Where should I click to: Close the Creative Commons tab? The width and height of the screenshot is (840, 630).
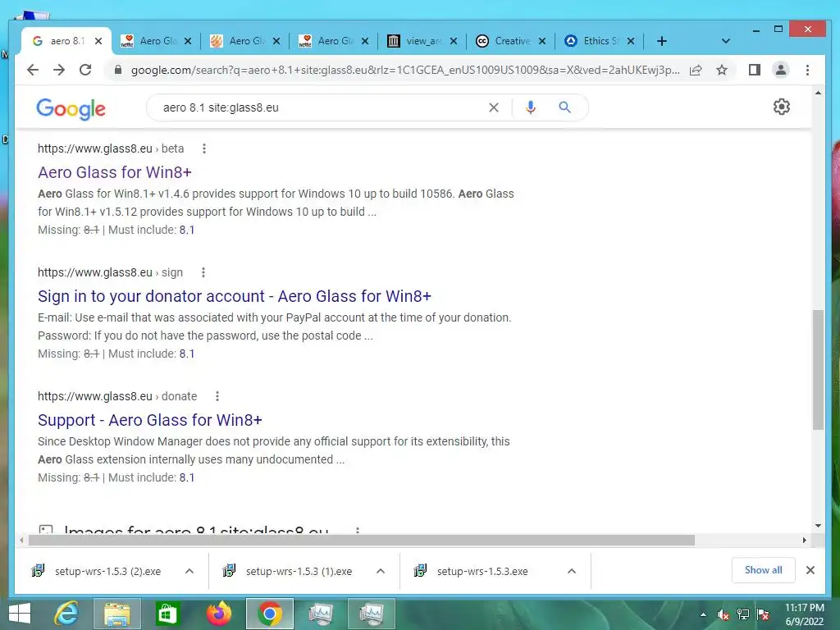click(542, 41)
